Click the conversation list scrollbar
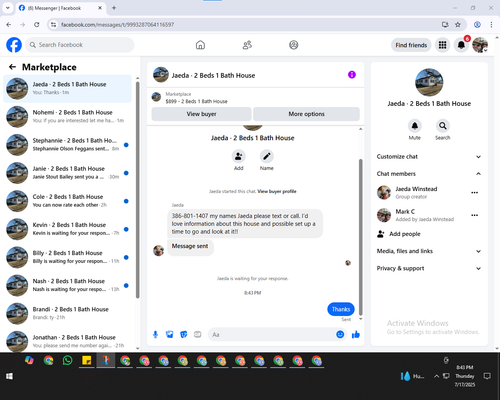The image size is (500, 400). click(x=137, y=189)
